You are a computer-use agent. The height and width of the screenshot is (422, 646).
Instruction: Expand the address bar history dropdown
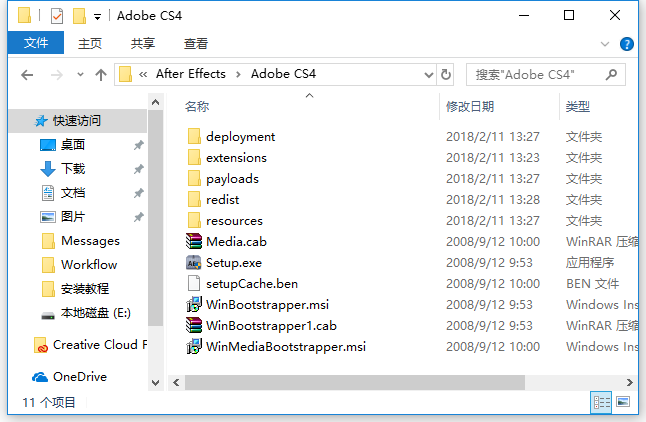click(x=429, y=75)
